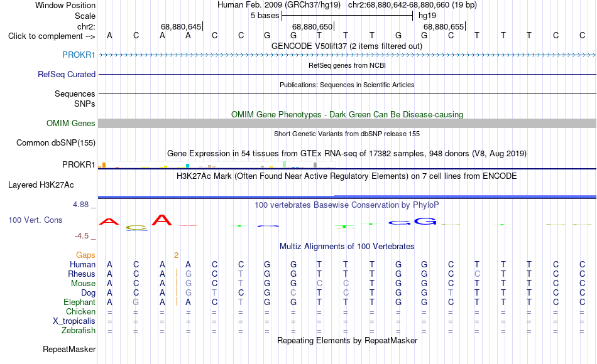Click the blue H3K27Ac signal bar
597x364 pixels.
tap(347, 196)
